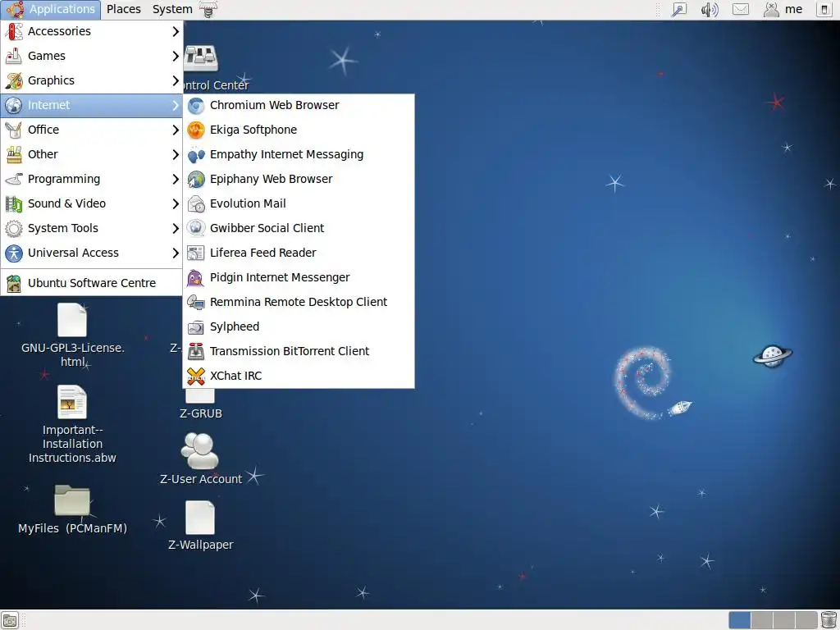
Task: Click the Sound & Video film icon
Action: pyautogui.click(x=14, y=204)
